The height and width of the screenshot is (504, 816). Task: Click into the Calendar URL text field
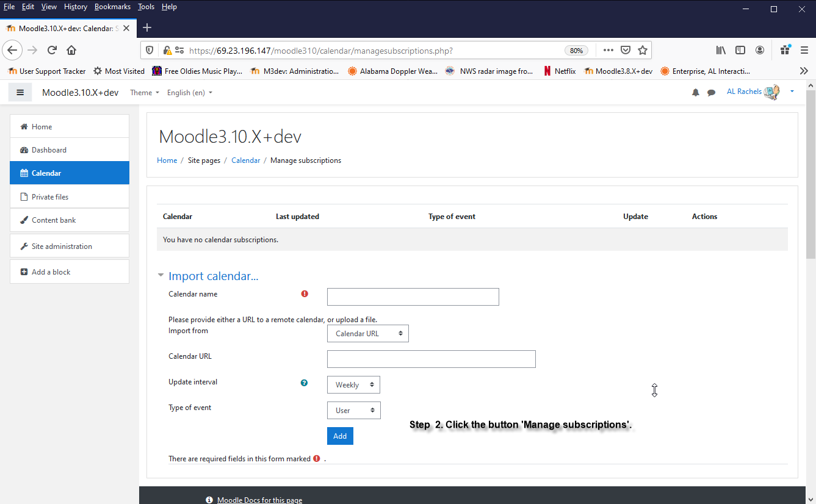(x=431, y=359)
